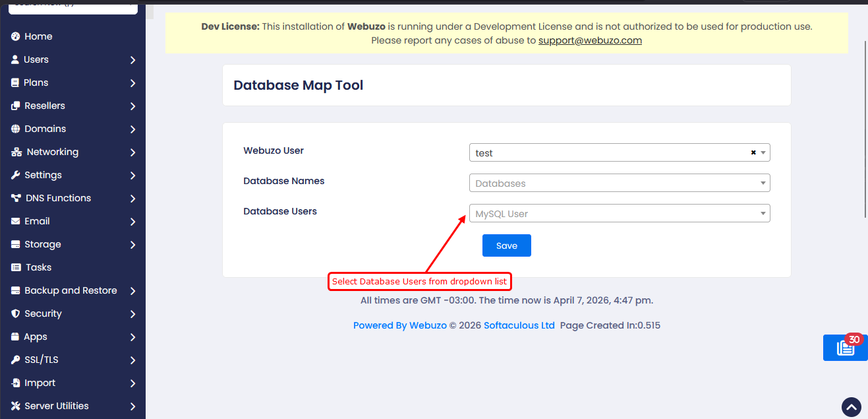The height and width of the screenshot is (419, 868).
Task: Click the page's vertical scrollbar
Action: 865,132
